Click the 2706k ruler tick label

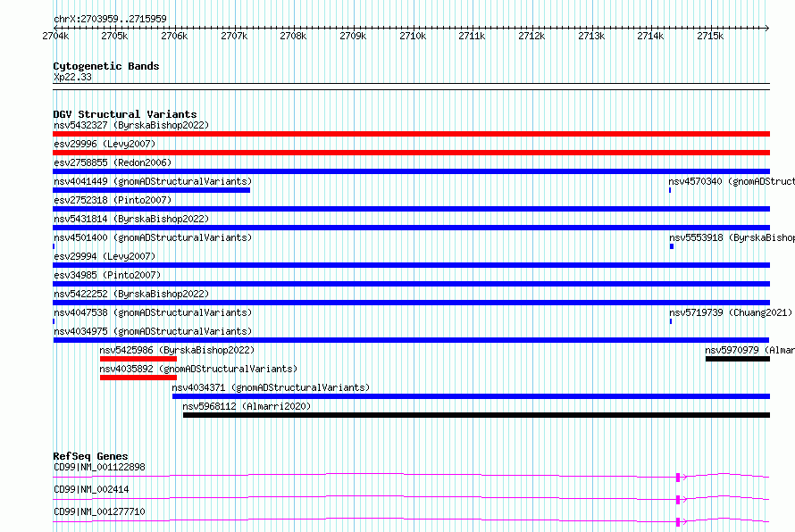(174, 36)
